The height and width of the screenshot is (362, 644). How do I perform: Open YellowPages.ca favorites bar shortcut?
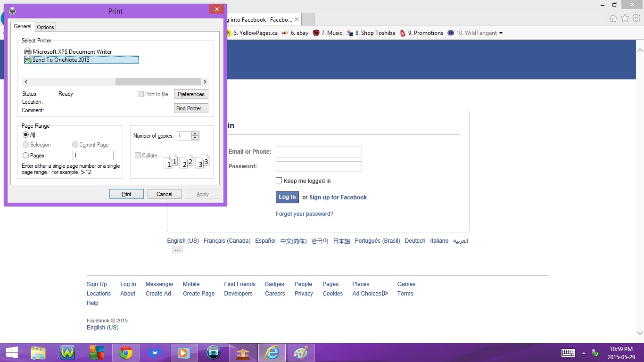[x=252, y=33]
